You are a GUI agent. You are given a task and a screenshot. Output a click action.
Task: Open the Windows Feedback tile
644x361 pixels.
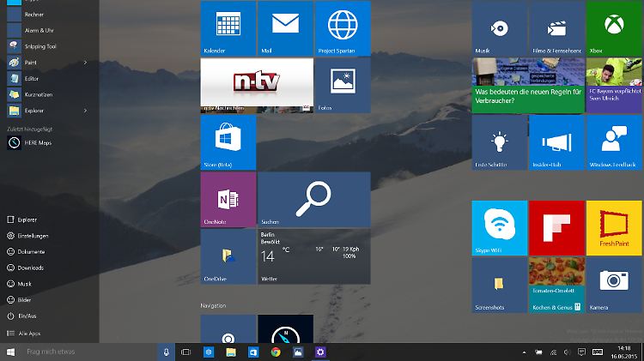pyautogui.click(x=614, y=142)
